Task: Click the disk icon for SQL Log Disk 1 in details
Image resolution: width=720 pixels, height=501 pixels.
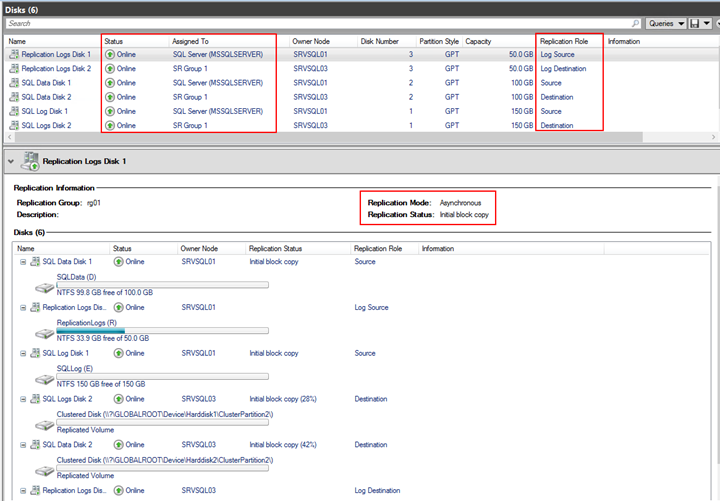Action: tap(35, 353)
